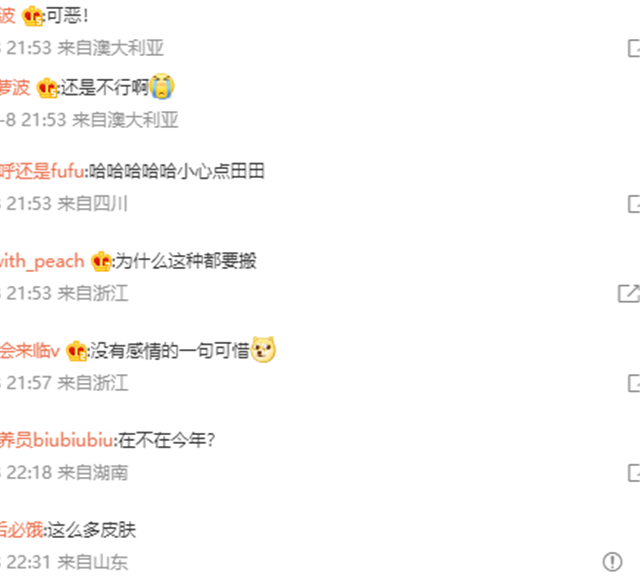Open with_peach user profile
640x576 pixels.
pos(42,261)
